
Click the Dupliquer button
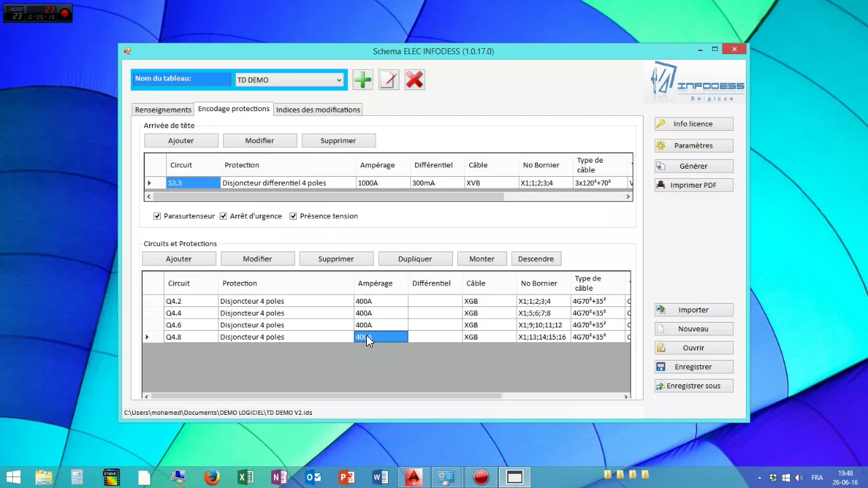pyautogui.click(x=415, y=259)
